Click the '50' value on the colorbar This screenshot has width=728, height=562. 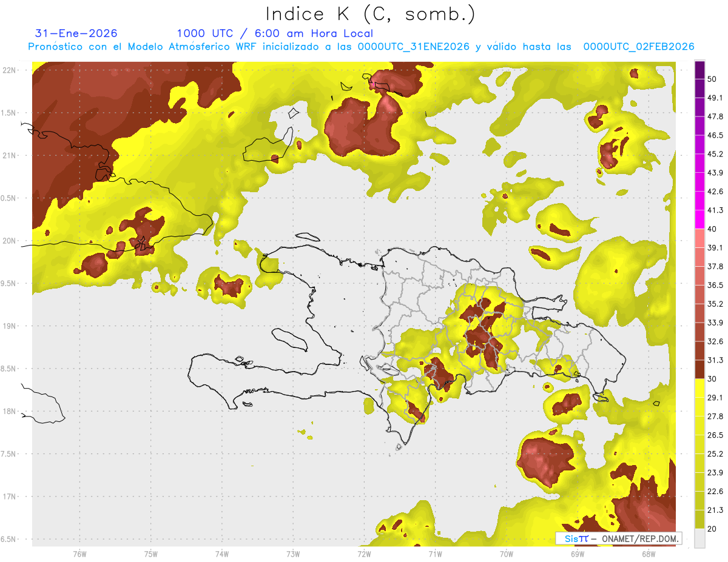tap(712, 79)
